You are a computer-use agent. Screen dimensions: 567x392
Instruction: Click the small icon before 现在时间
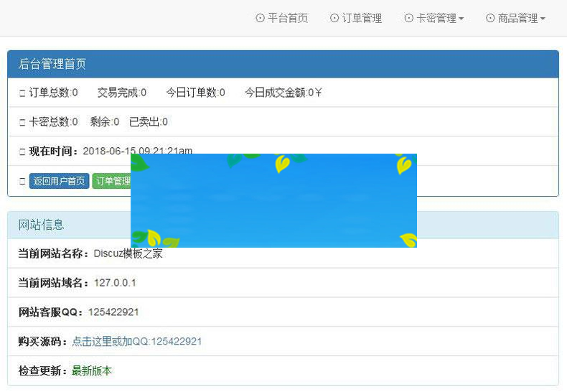pyautogui.click(x=22, y=152)
